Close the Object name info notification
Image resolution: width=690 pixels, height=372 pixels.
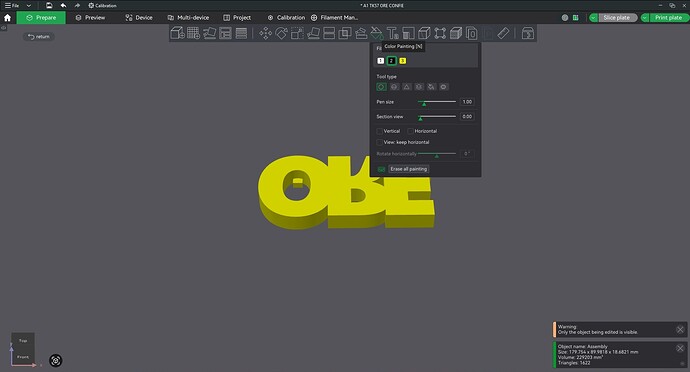pyautogui.click(x=680, y=348)
